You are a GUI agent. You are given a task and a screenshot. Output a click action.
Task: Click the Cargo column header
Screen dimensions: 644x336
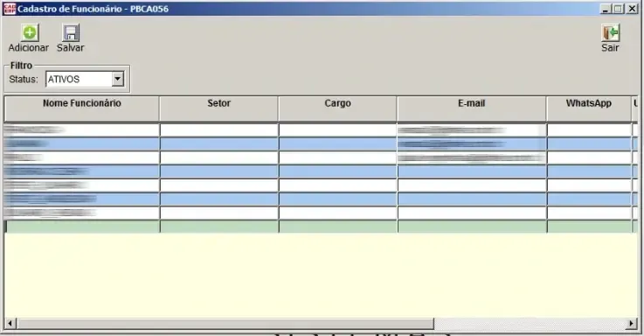[x=337, y=109]
